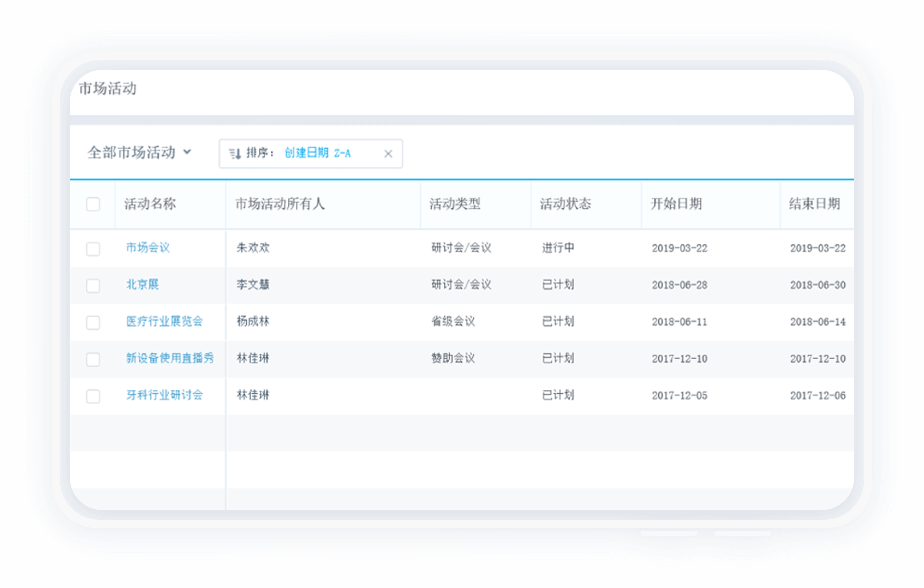The height and width of the screenshot is (588, 924).
Task: Change sort field 创建日期 Z-A
Action: click(x=317, y=153)
